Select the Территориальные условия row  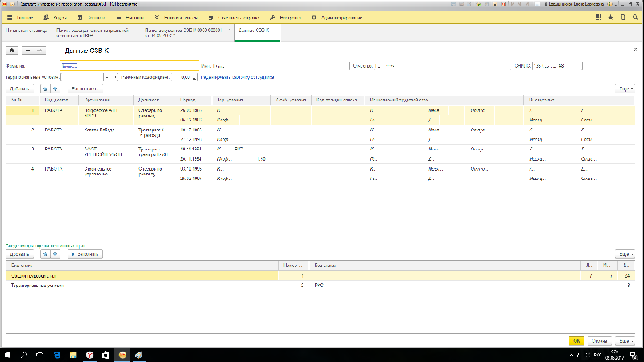tap(320, 286)
